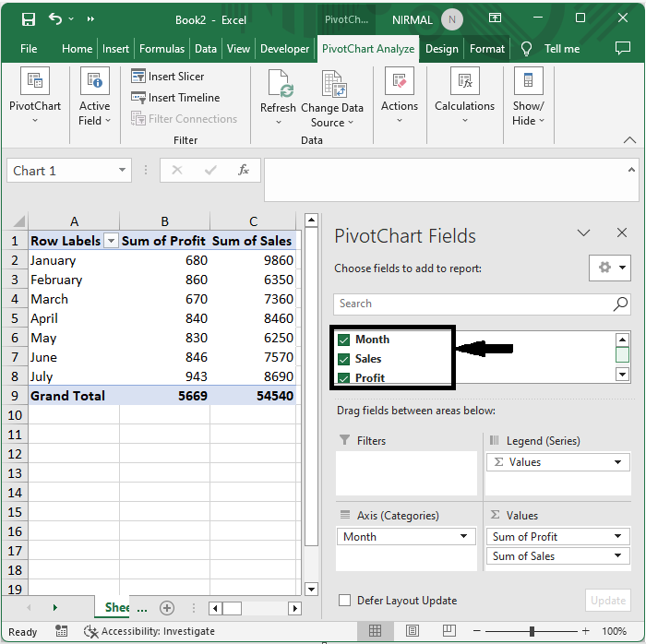Switch to the Insert tab
This screenshot has height=644, width=646.
pyautogui.click(x=115, y=49)
